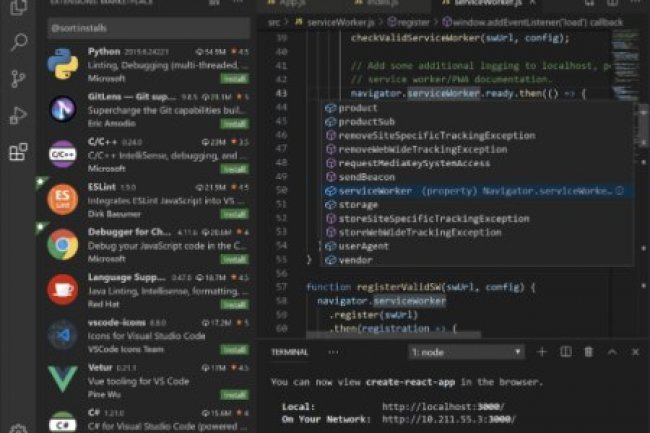Click the GitLens extension logo

click(x=63, y=109)
